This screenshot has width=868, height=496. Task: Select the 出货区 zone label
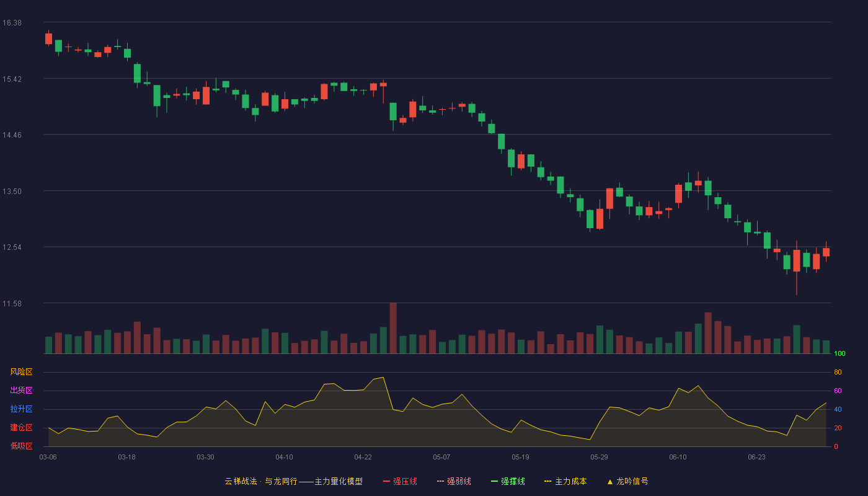tap(21, 391)
